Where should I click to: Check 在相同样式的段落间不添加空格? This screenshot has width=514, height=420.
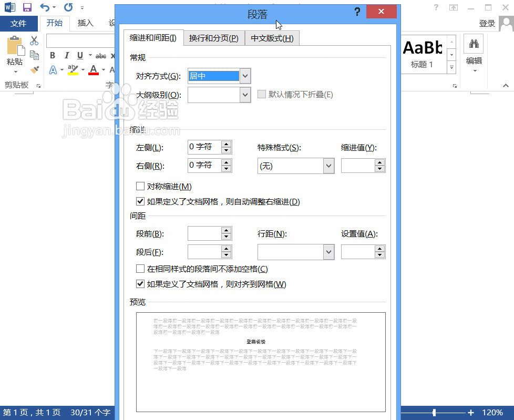(140, 269)
